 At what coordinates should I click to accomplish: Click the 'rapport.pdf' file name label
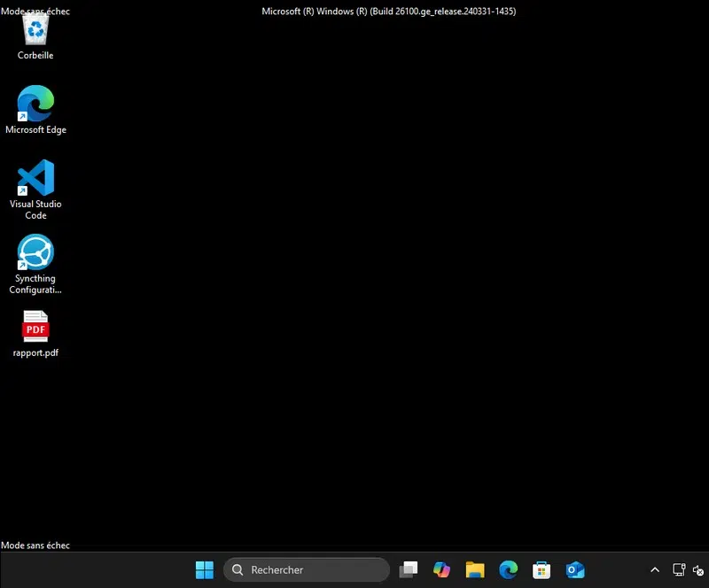tap(35, 352)
